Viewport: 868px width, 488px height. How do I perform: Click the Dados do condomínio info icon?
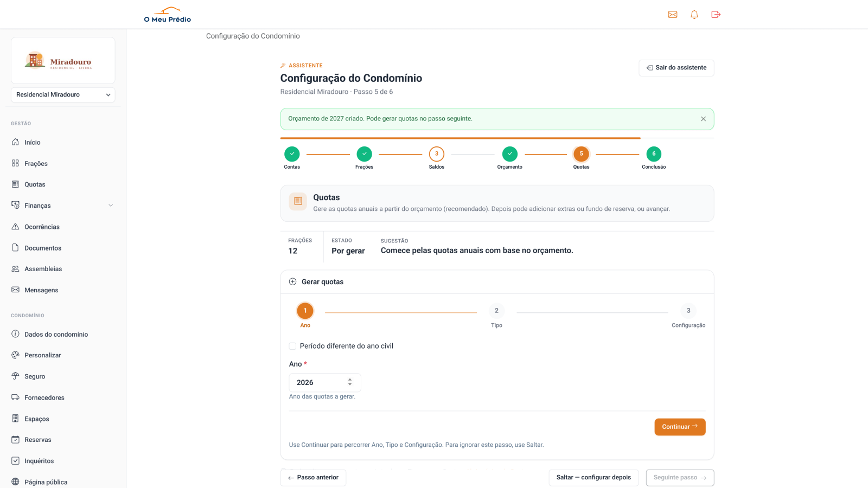(15, 334)
